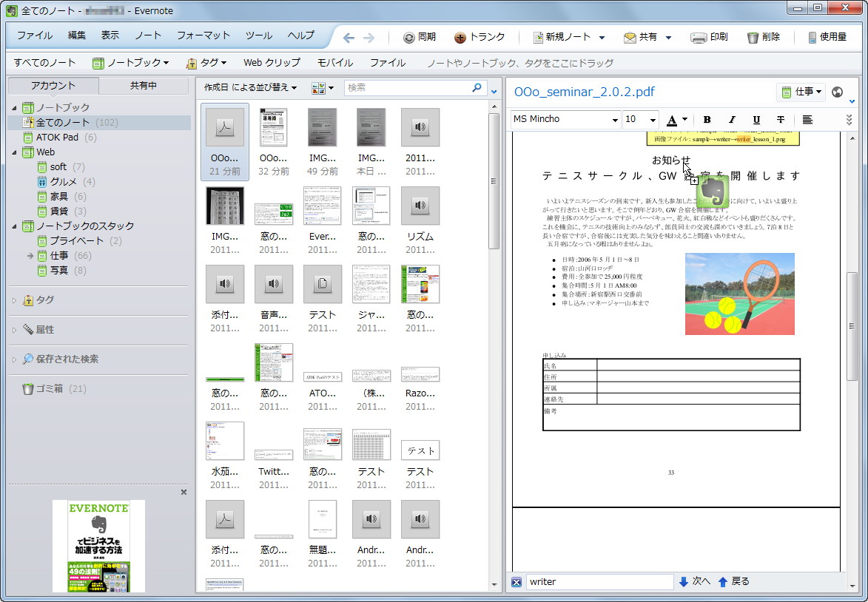Open the 表示 menu

(110, 35)
